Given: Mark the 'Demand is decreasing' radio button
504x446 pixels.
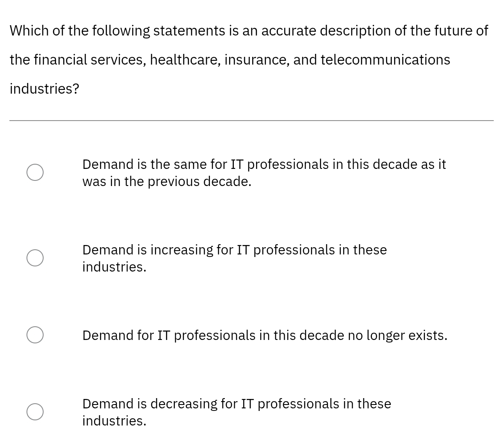Looking at the screenshot, I should coord(35,412).
